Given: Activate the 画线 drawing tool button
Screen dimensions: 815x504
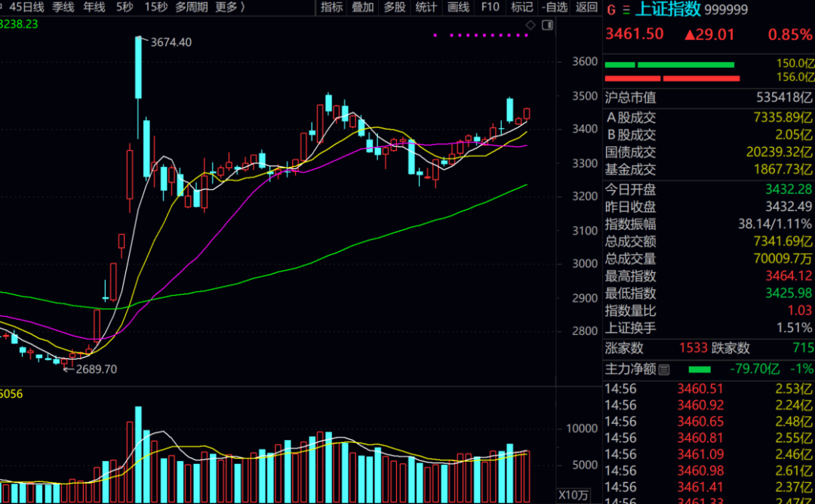Looking at the screenshot, I should click(x=459, y=8).
